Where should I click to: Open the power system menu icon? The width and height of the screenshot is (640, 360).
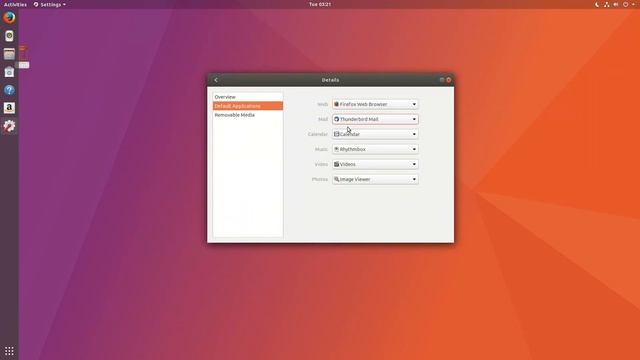point(625,4)
